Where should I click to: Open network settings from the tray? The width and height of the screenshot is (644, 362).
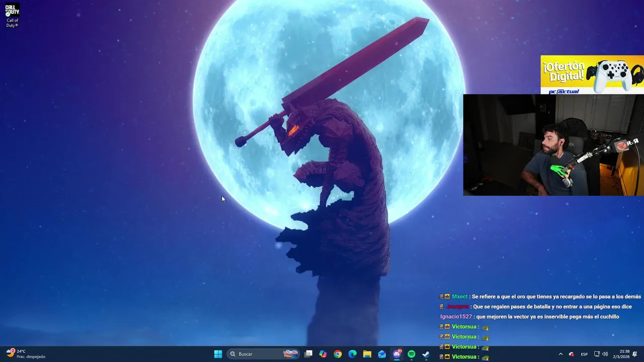tap(597, 354)
